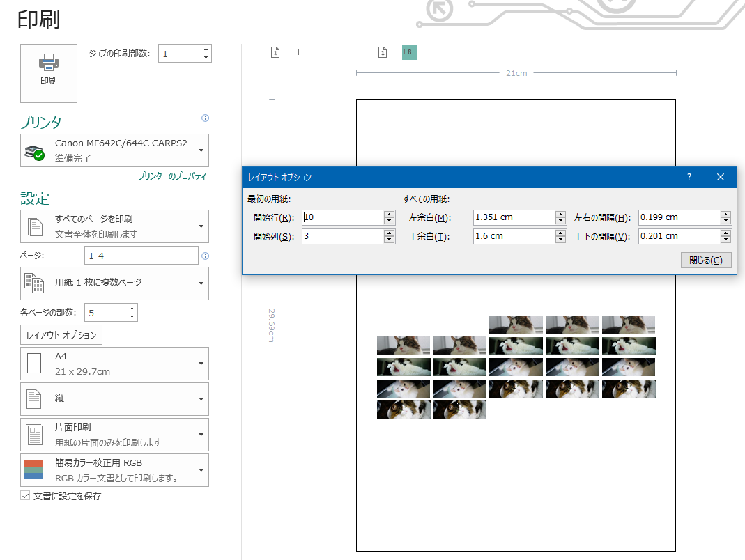Click the 左右の間隔 field showing 0.199 cm
Image resolution: width=745 pixels, height=560 pixels.
[679, 217]
